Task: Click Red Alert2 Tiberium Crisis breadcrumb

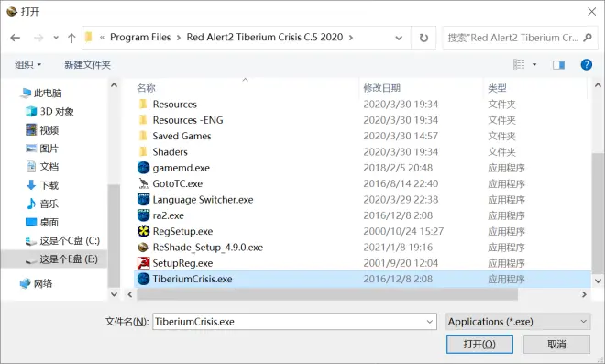Action: click(x=265, y=37)
